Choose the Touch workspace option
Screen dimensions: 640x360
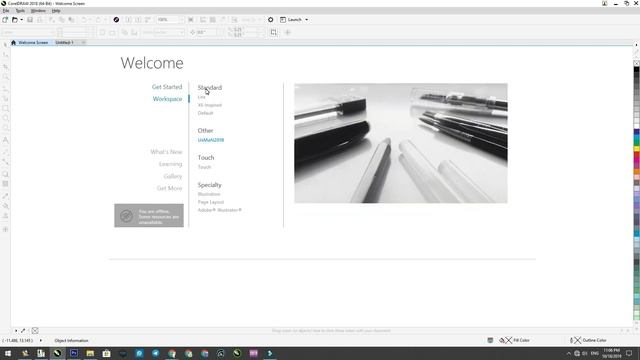coord(204,167)
